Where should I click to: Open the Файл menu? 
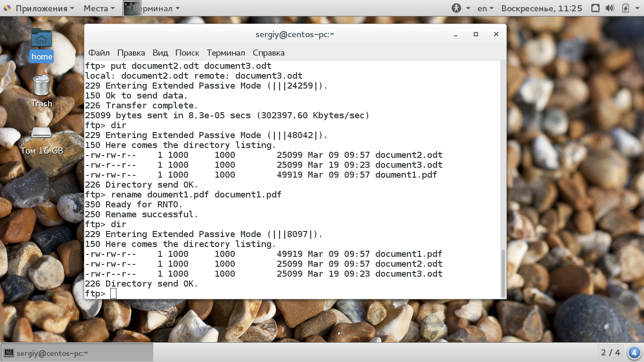(x=99, y=52)
